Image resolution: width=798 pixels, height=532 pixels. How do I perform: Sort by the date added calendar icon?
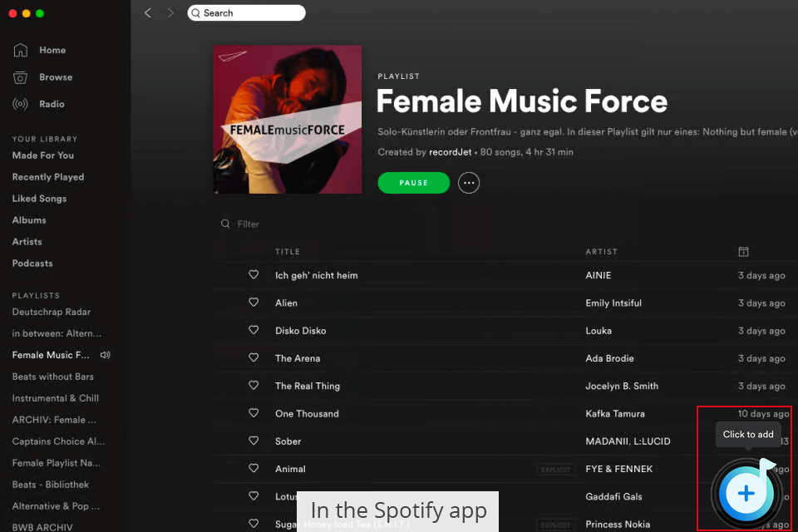point(743,252)
